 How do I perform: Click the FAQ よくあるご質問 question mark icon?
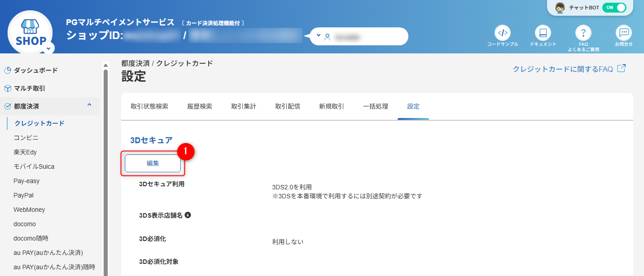tap(583, 32)
